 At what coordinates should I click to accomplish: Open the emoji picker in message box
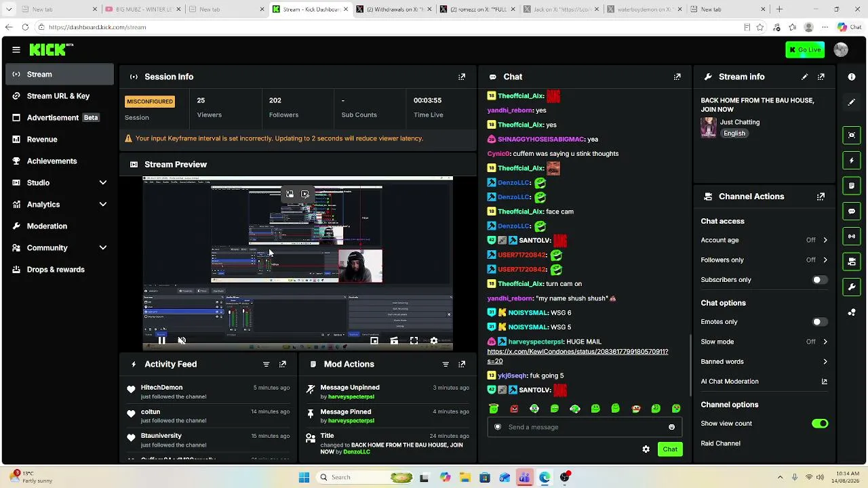click(x=672, y=427)
